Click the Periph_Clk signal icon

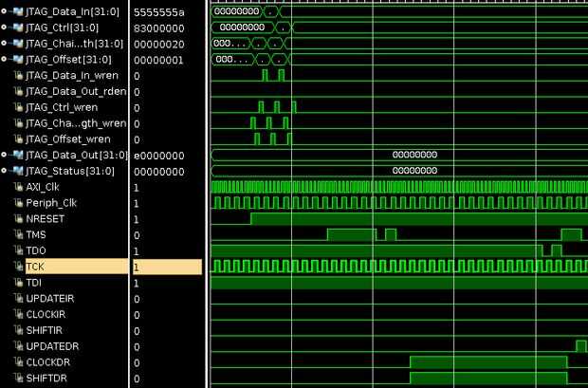pos(18,203)
